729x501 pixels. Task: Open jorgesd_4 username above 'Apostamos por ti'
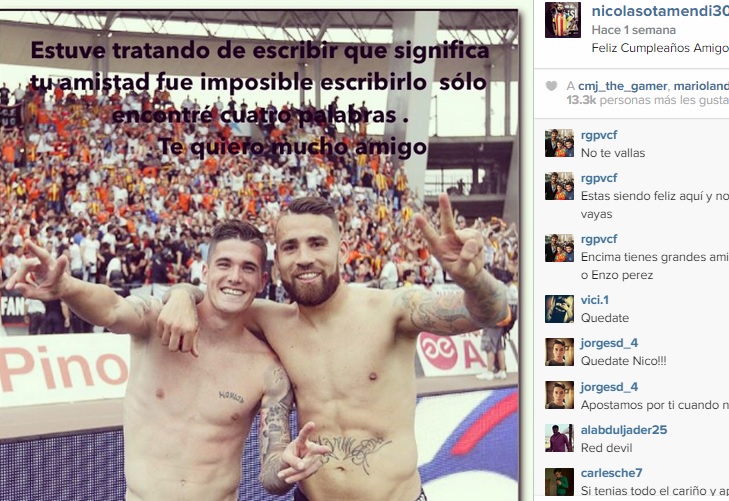click(x=609, y=387)
